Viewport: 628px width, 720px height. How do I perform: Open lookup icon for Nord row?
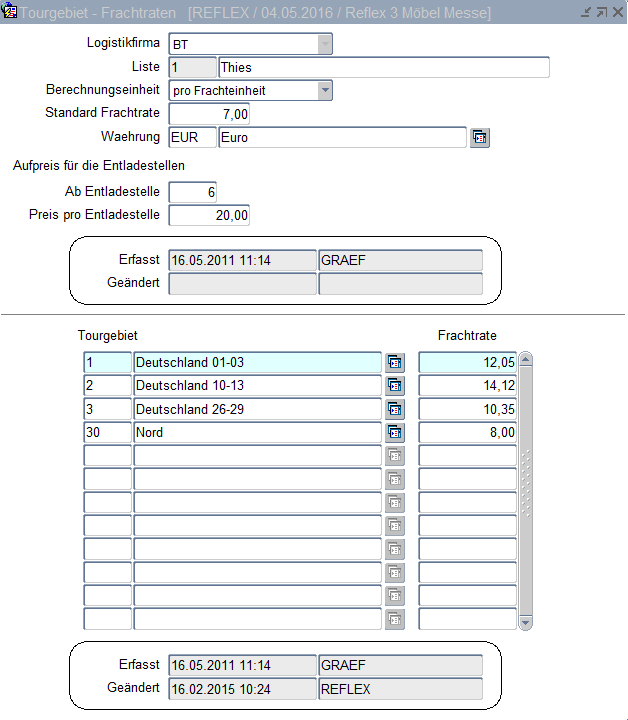click(x=395, y=432)
